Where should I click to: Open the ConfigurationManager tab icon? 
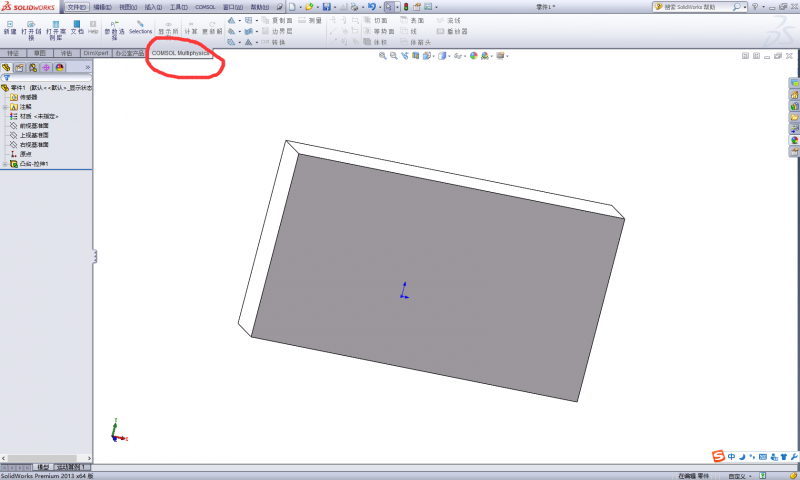click(x=33, y=67)
